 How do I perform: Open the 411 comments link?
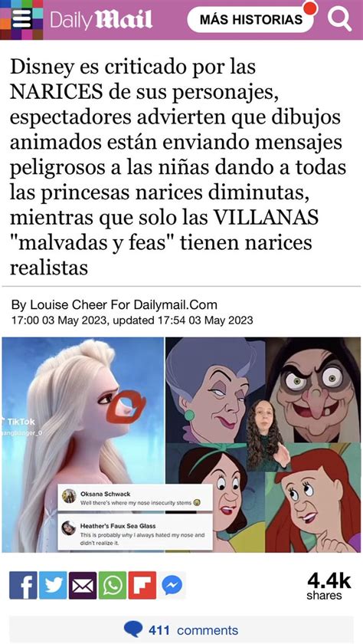pyautogui.click(x=193, y=630)
